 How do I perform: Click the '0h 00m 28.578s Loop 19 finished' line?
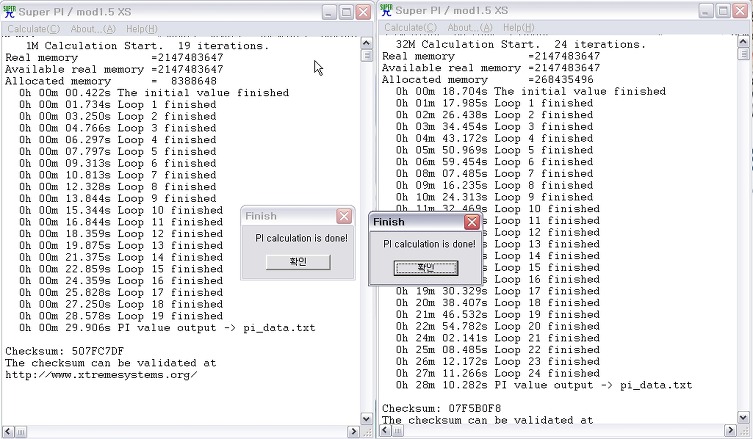[x=121, y=316]
